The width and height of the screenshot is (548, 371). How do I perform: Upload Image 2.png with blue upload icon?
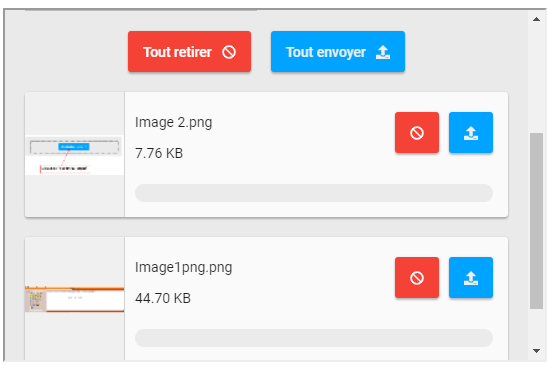coord(471,132)
